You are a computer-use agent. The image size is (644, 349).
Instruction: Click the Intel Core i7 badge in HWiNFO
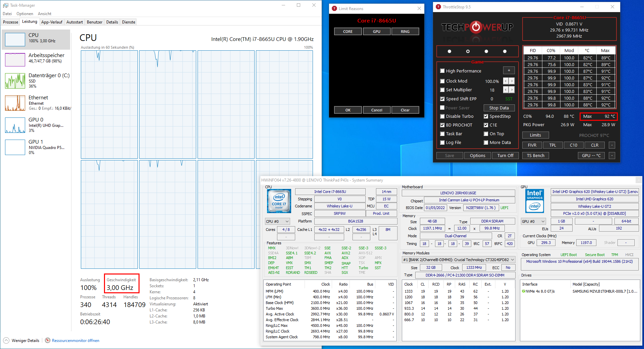[x=279, y=201]
